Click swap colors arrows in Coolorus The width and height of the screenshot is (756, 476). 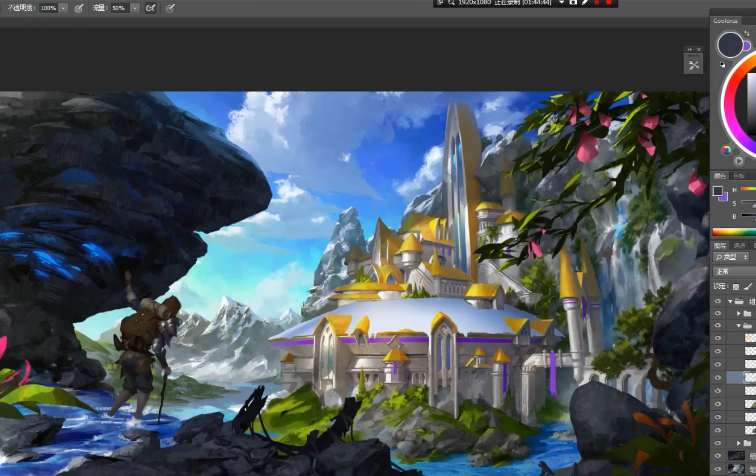(x=746, y=34)
